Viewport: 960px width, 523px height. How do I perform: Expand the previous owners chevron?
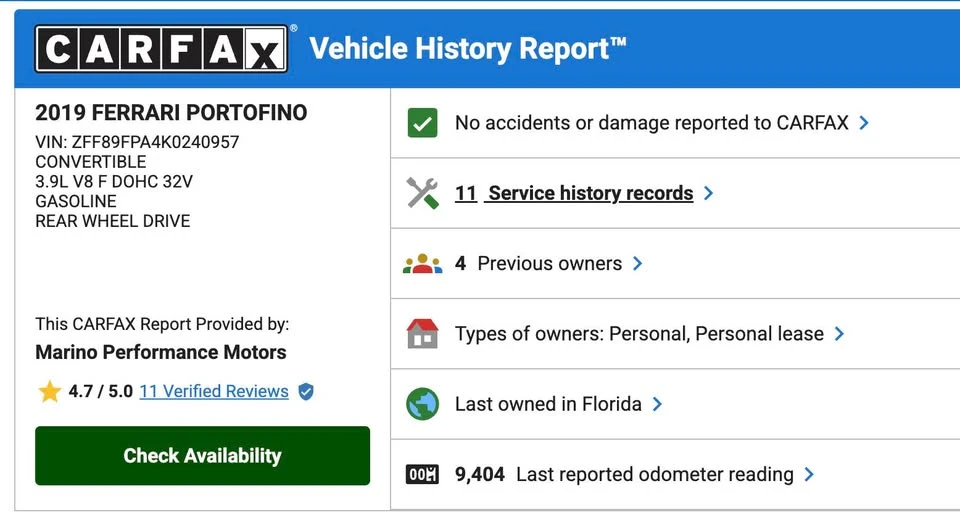[637, 263]
